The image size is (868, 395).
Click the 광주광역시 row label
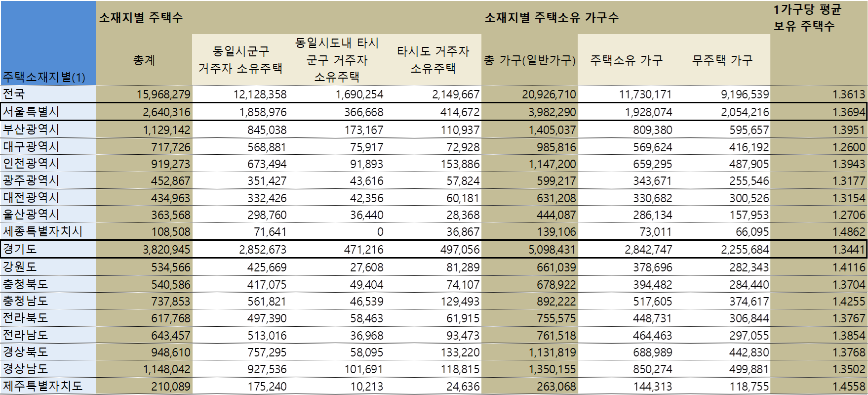coord(48,180)
